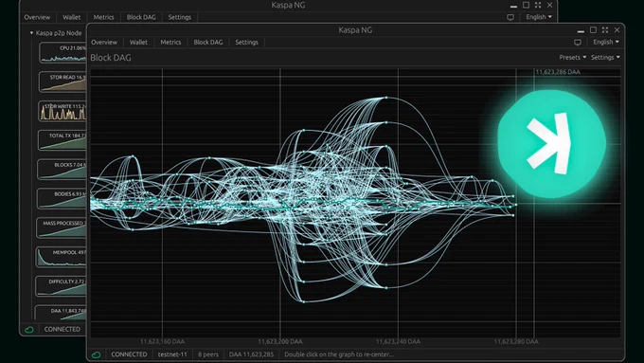The width and height of the screenshot is (644, 363).
Task: Open Overview tab in back window
Action: [x=37, y=17]
